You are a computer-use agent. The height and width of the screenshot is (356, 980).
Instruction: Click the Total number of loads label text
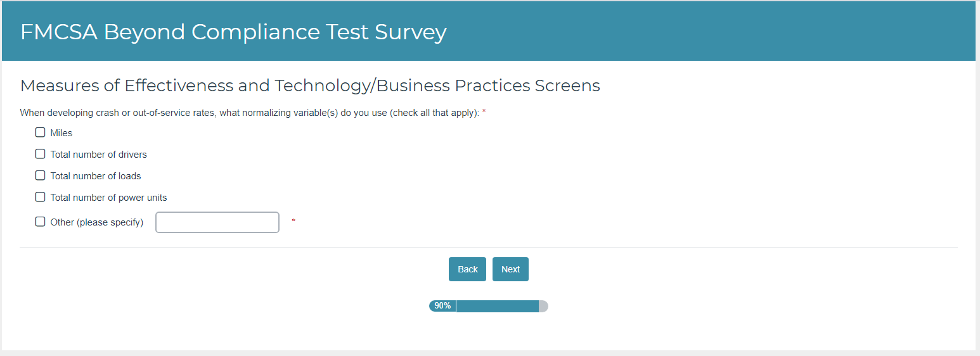coord(96,176)
